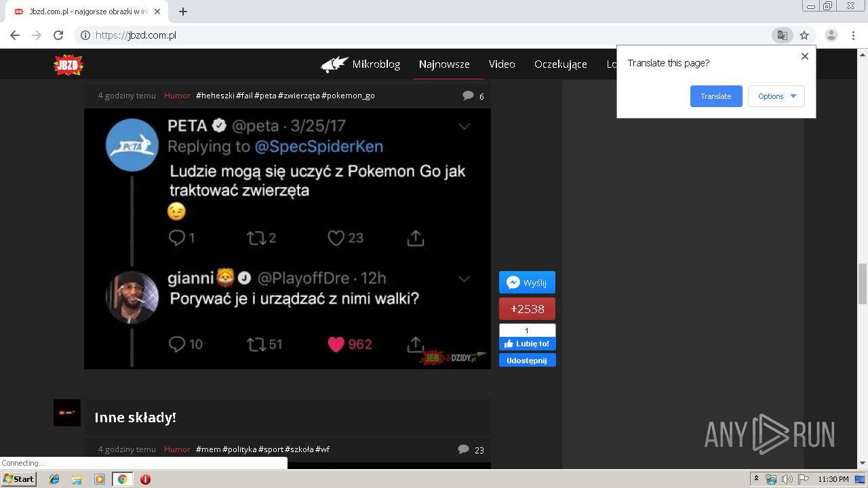
Task: Click the scrollbar down arrow
Action: point(863,464)
